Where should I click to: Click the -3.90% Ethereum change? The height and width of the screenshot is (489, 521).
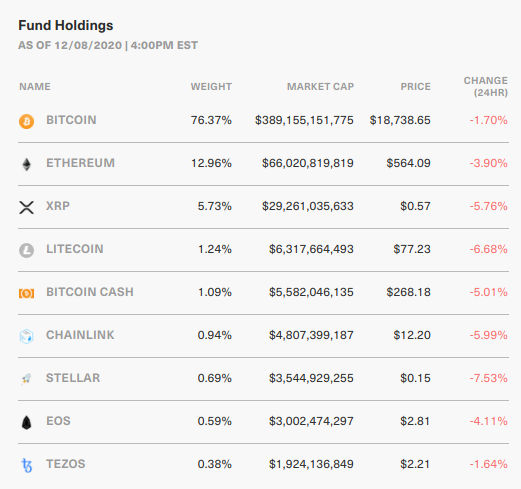[x=489, y=163]
